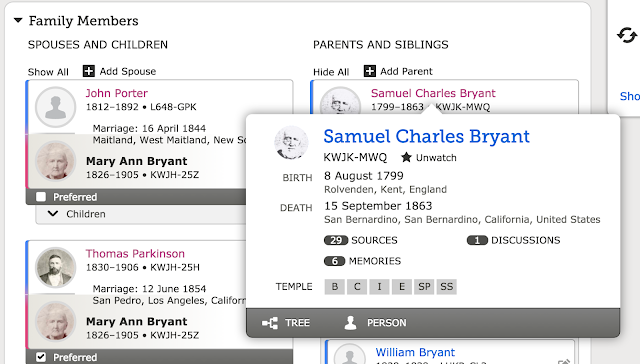This screenshot has height=364, width=640.
Task: Click the Add Spouse plus icon
Action: pos(89,71)
